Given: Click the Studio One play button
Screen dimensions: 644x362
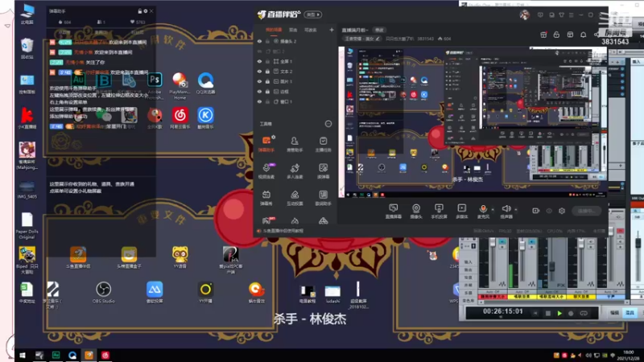Looking at the screenshot, I should pos(559,313).
